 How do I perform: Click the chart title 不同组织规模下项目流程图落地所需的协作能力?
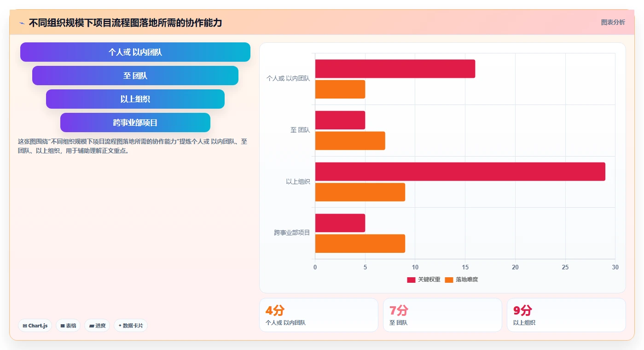[x=125, y=23]
